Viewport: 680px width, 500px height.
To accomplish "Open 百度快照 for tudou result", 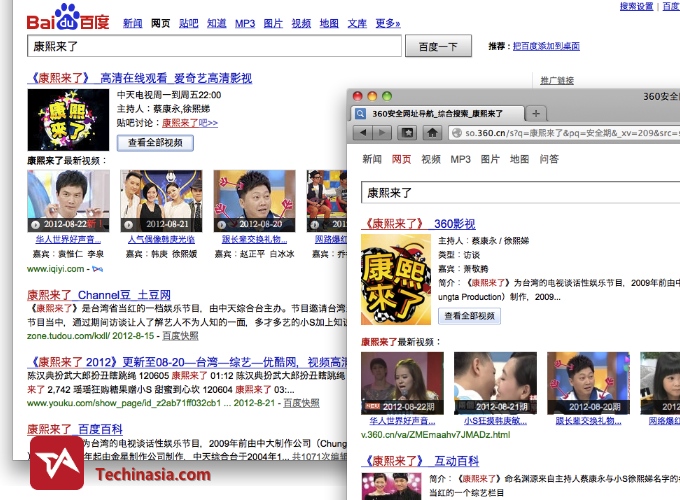I will (180, 336).
